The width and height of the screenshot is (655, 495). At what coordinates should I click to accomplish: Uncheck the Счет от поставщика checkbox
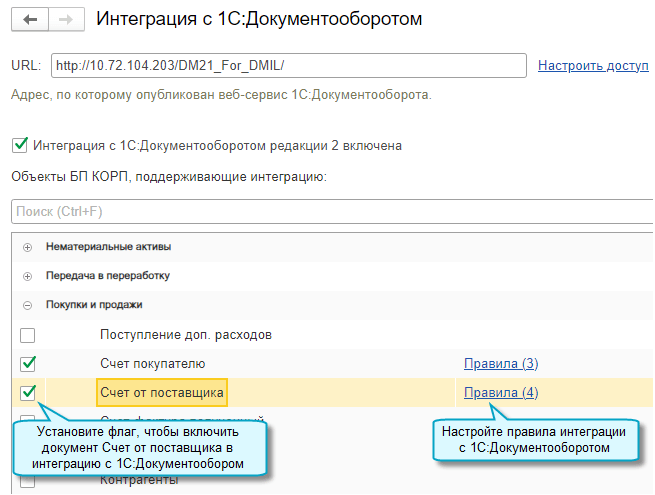(x=28, y=392)
